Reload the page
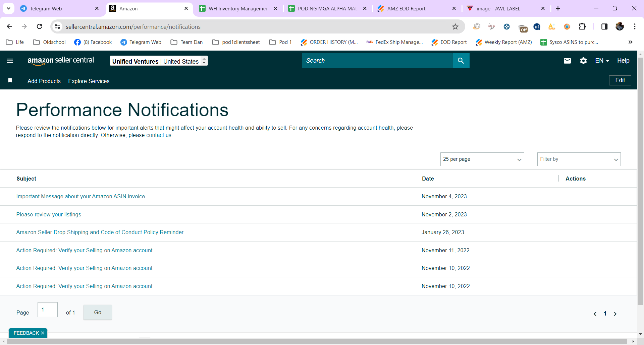Viewport: 644px width, 345px height. tap(39, 26)
